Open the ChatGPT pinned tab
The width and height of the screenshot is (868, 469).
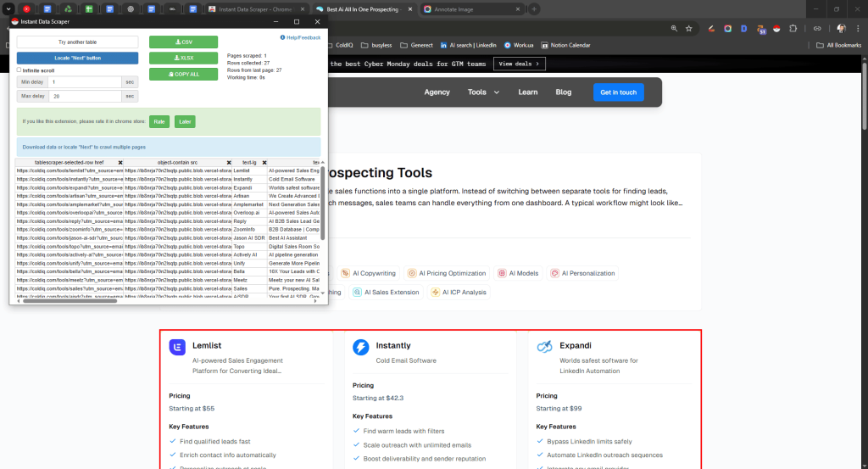pyautogui.click(x=131, y=8)
